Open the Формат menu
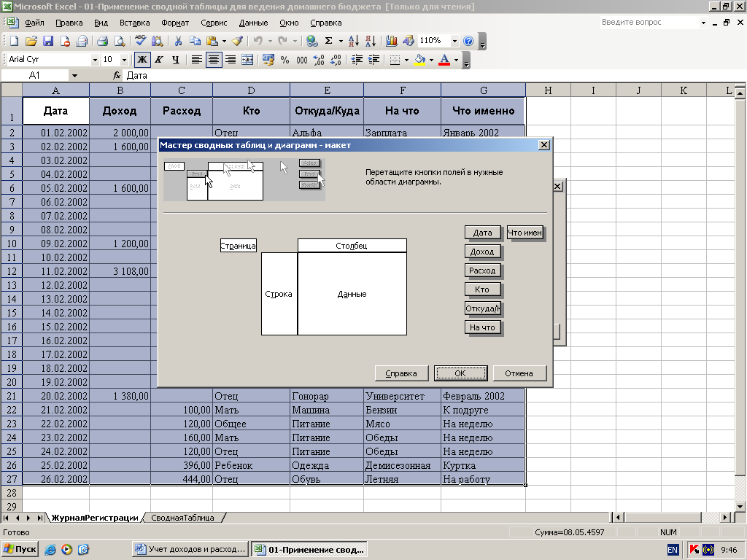Viewport: 747px width, 560px height. pyautogui.click(x=175, y=23)
